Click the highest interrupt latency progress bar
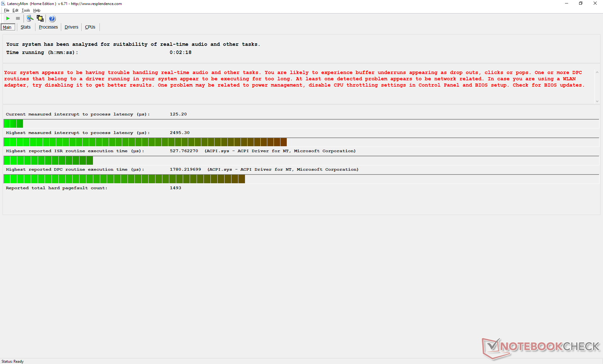 tap(145, 142)
